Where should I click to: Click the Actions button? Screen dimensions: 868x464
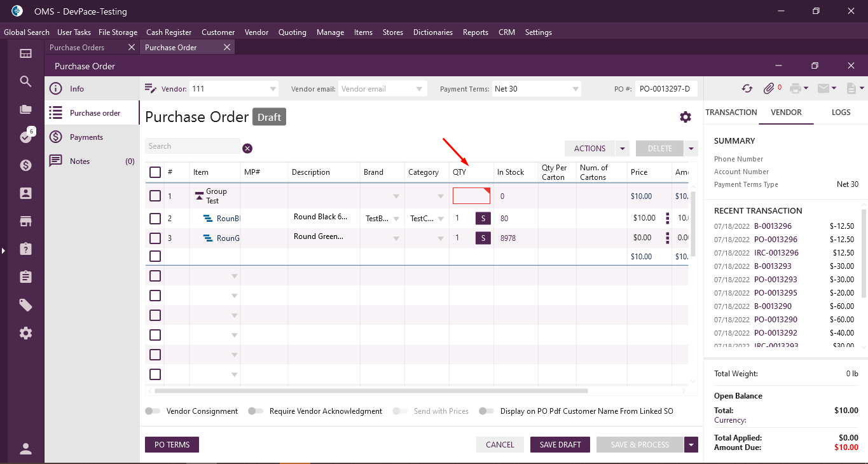589,149
